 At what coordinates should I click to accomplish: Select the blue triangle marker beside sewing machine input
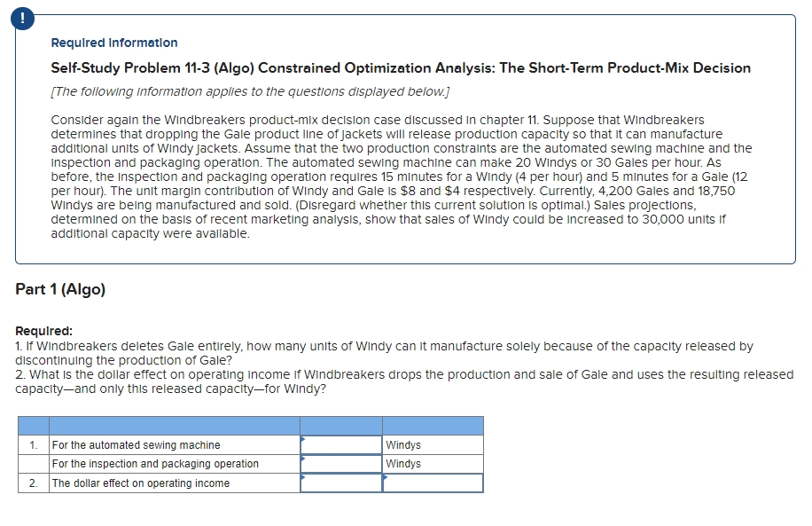pyautogui.click(x=304, y=439)
